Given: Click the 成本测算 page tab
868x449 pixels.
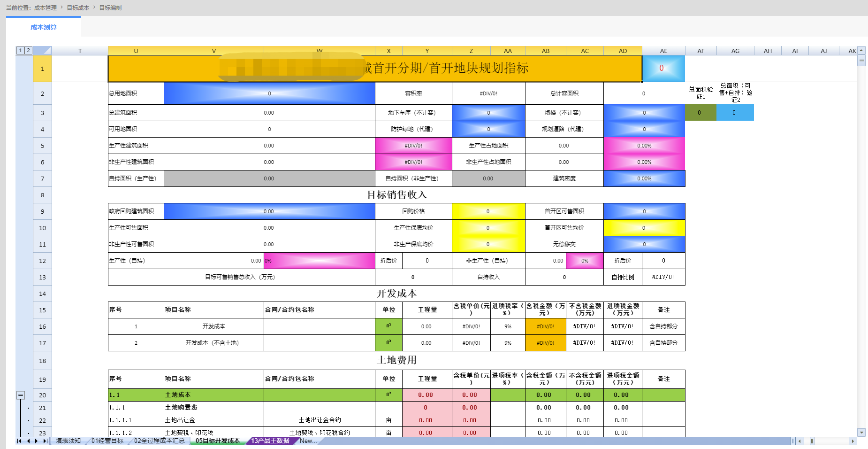Looking at the screenshot, I should [44, 27].
